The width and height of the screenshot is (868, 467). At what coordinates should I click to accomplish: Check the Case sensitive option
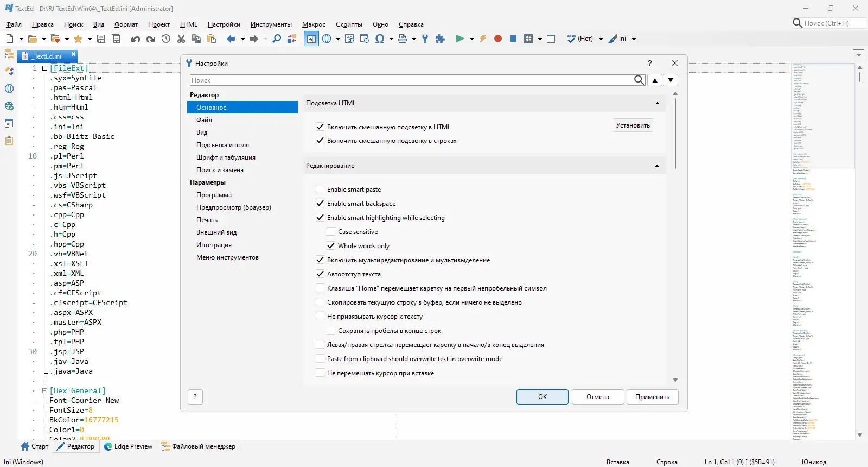[x=331, y=232]
